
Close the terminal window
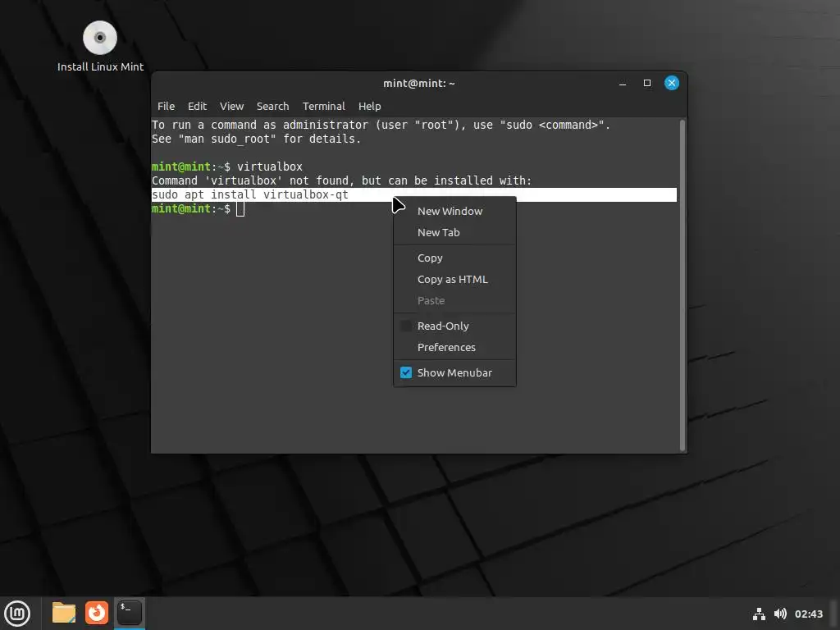pyautogui.click(x=672, y=83)
